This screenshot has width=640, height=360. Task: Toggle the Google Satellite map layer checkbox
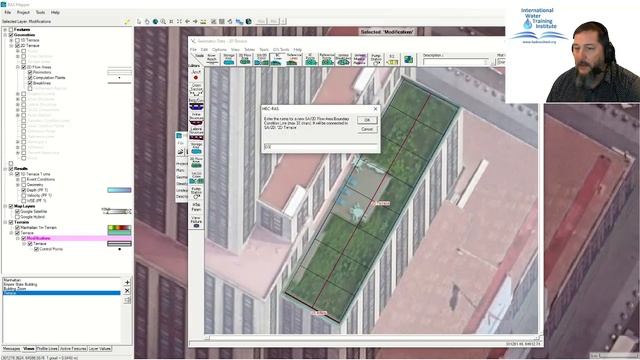tap(17, 211)
